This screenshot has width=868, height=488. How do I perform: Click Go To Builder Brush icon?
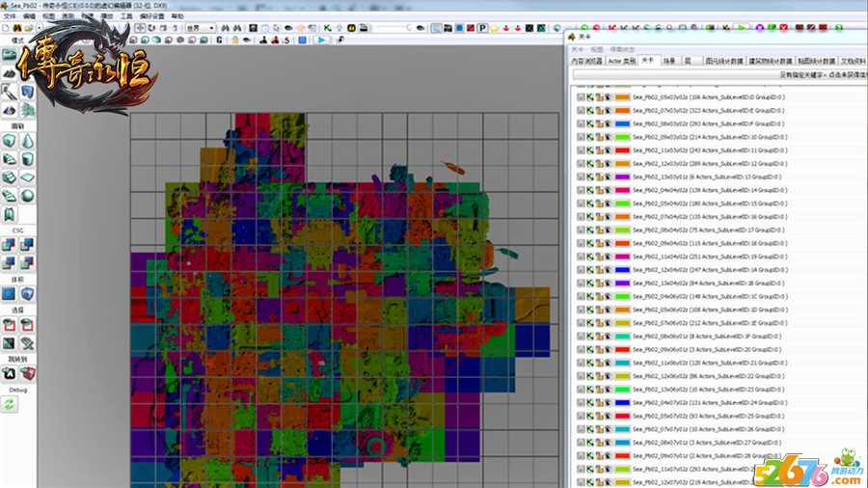point(27,374)
